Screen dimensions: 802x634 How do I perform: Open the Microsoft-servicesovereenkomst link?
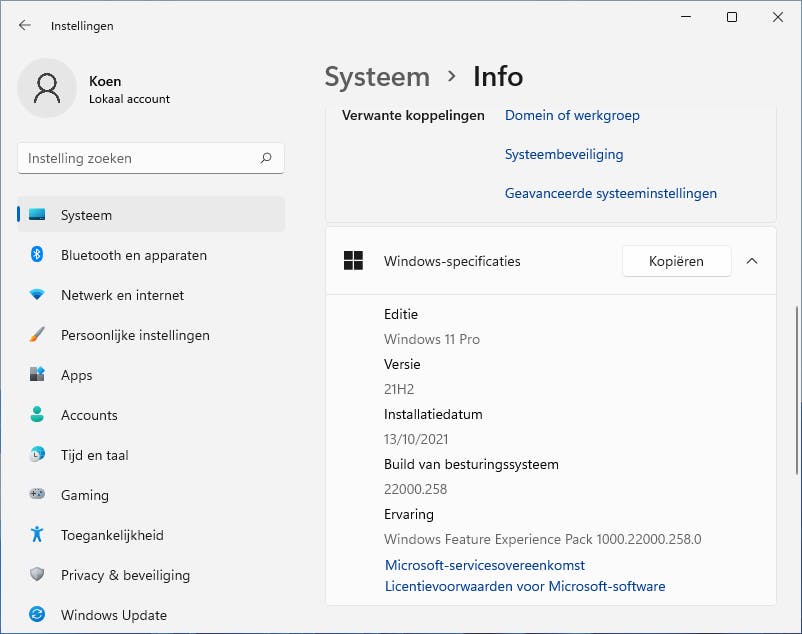pyautogui.click(x=485, y=565)
